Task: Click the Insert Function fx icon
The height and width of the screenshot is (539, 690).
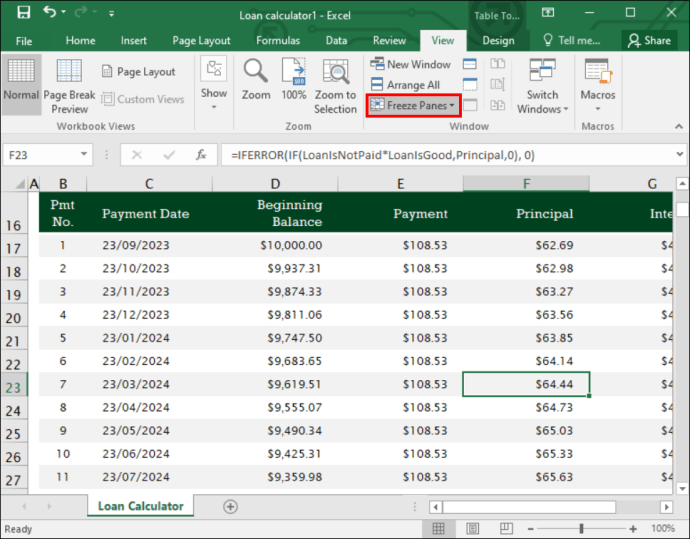Action: (x=201, y=155)
